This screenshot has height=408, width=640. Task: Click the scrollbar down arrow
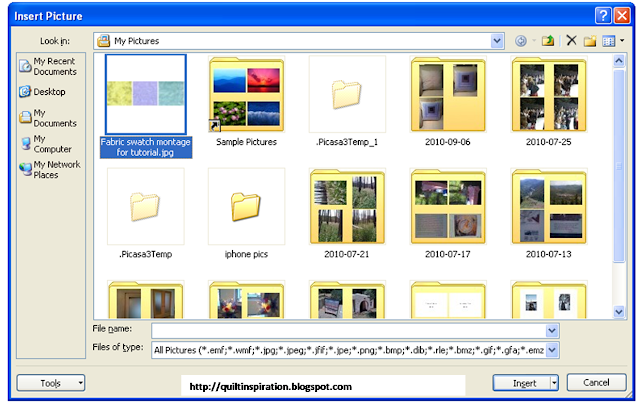pyautogui.click(x=619, y=312)
